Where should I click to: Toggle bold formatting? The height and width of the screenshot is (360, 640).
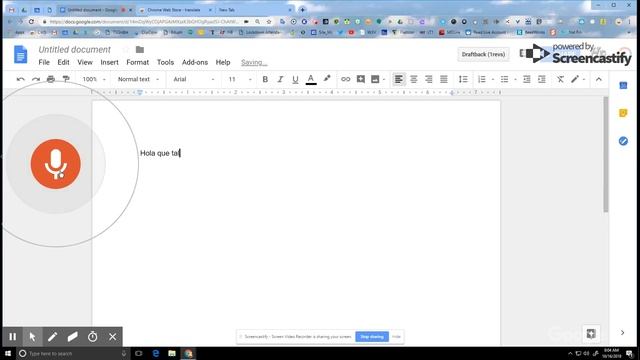click(265, 79)
